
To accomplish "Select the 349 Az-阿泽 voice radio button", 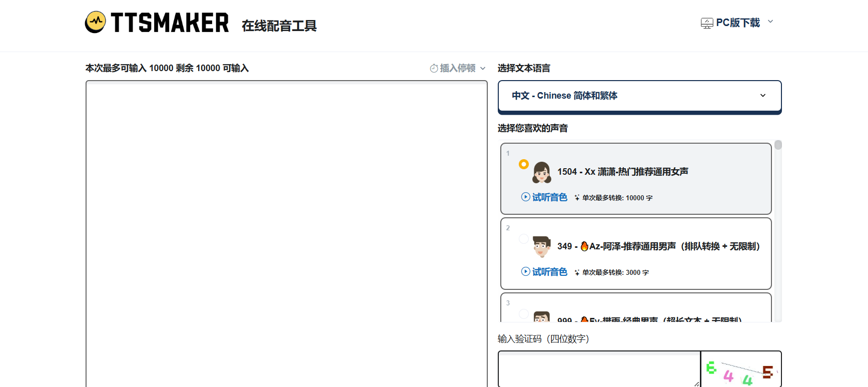I will tap(524, 239).
